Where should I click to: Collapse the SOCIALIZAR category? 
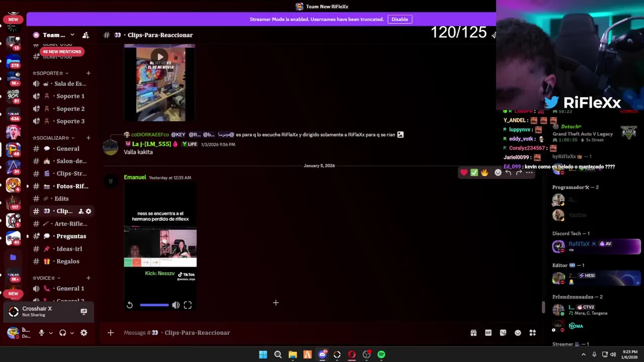pos(53,138)
